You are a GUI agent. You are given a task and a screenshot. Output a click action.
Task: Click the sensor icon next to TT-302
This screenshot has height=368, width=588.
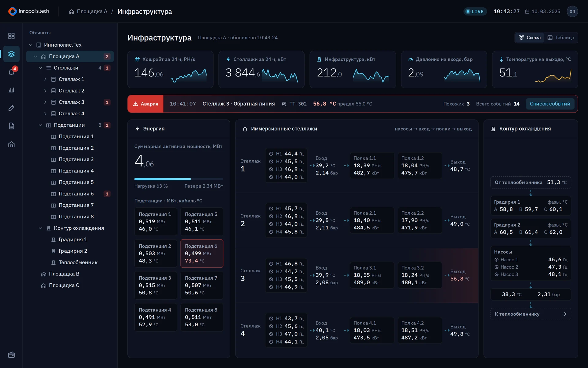284,104
